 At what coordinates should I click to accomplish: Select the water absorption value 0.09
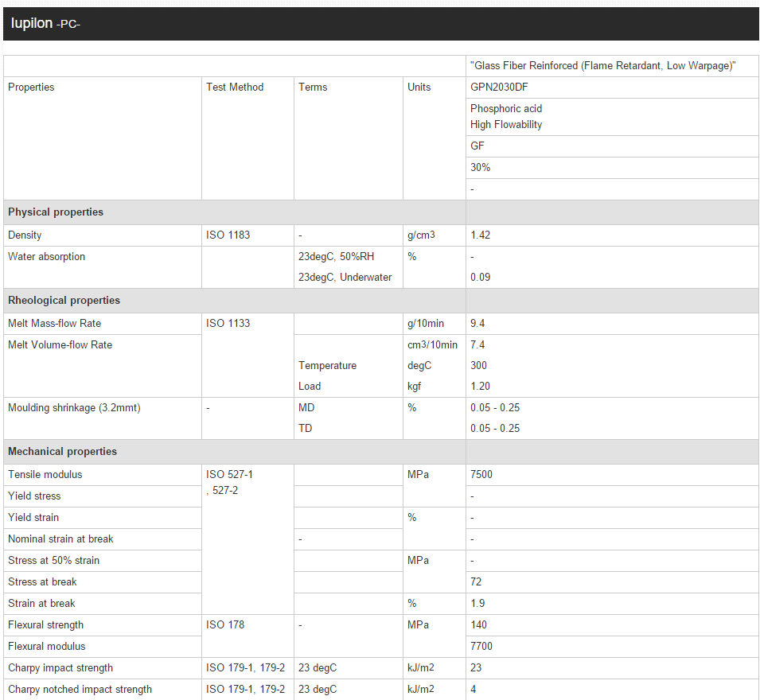480,278
